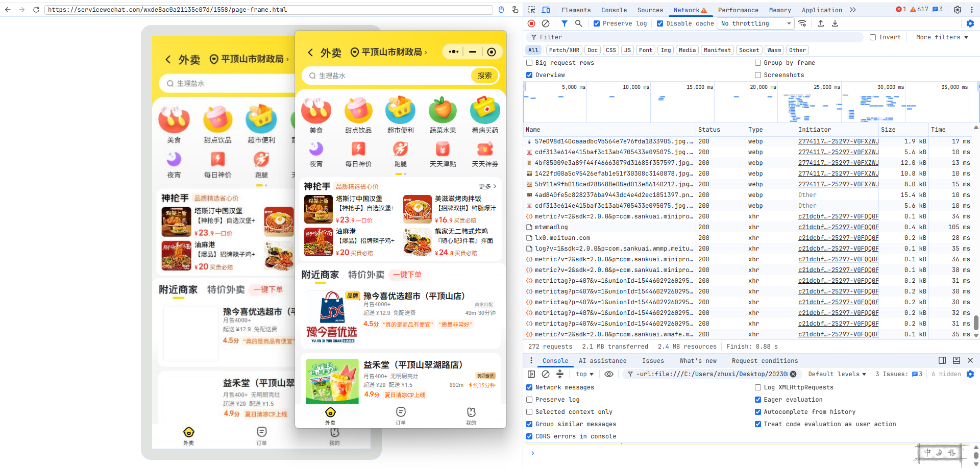Filter requests by Fetch/XHR

[x=564, y=50]
